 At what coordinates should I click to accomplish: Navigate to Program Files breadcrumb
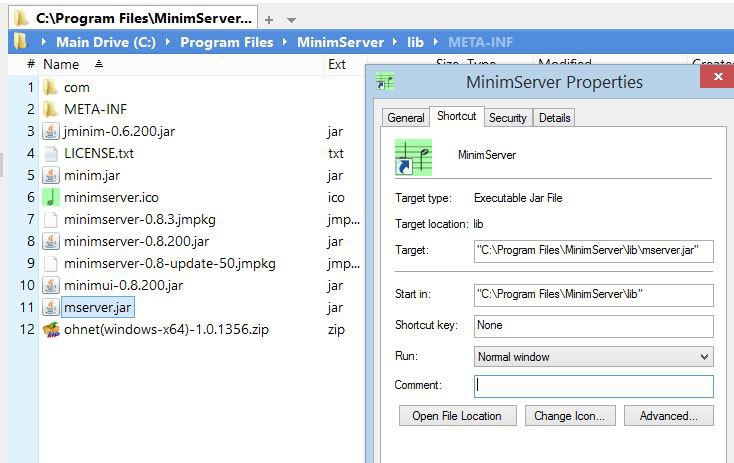pos(227,42)
